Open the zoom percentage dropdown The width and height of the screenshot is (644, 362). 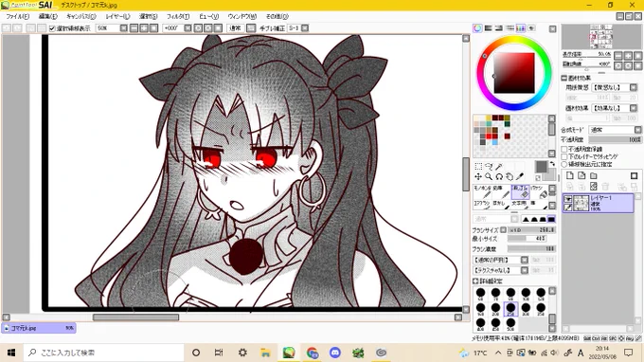[x=124, y=28]
